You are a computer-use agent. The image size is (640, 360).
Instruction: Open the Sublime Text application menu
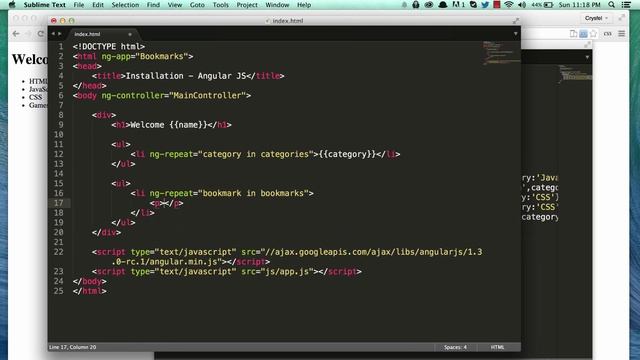point(44,5)
